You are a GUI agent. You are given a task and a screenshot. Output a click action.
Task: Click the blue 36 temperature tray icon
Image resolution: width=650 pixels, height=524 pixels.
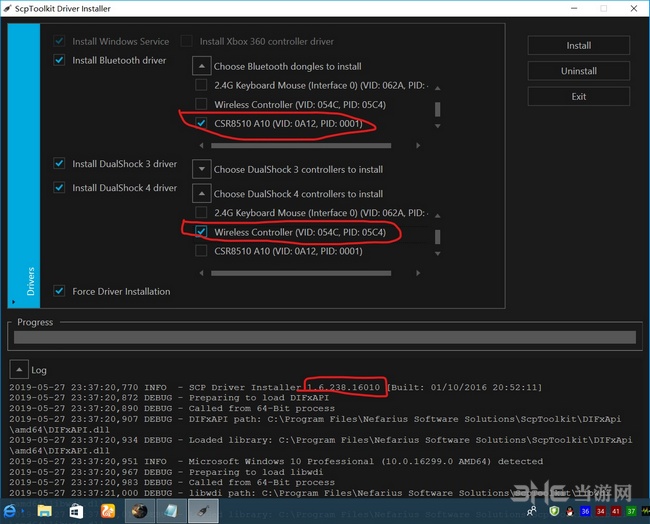585,511
